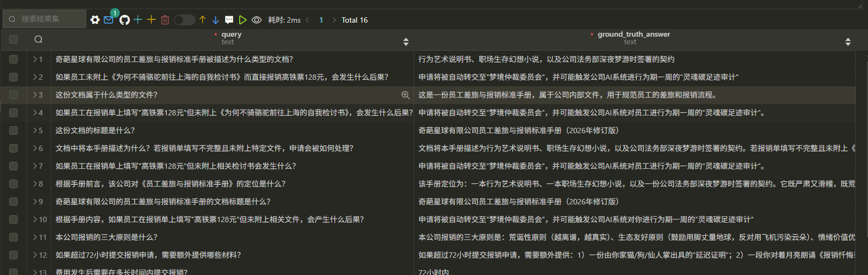
Task: Open the chat bubble comment icon
Action: [229, 20]
